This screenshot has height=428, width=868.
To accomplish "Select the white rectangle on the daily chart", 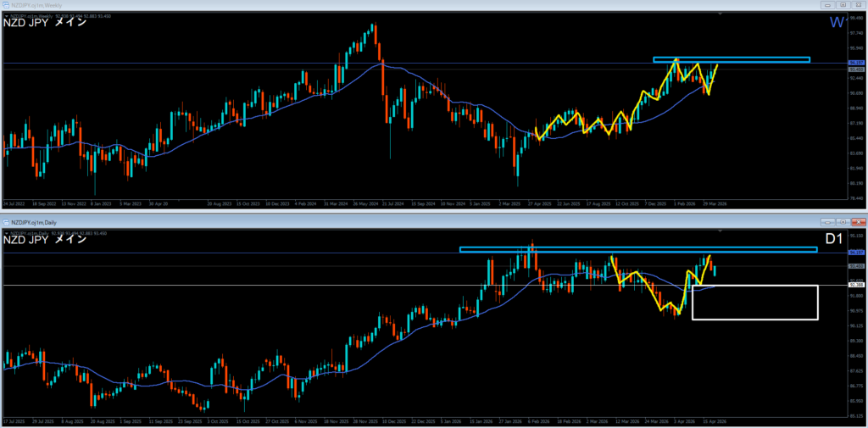I will click(754, 319).
